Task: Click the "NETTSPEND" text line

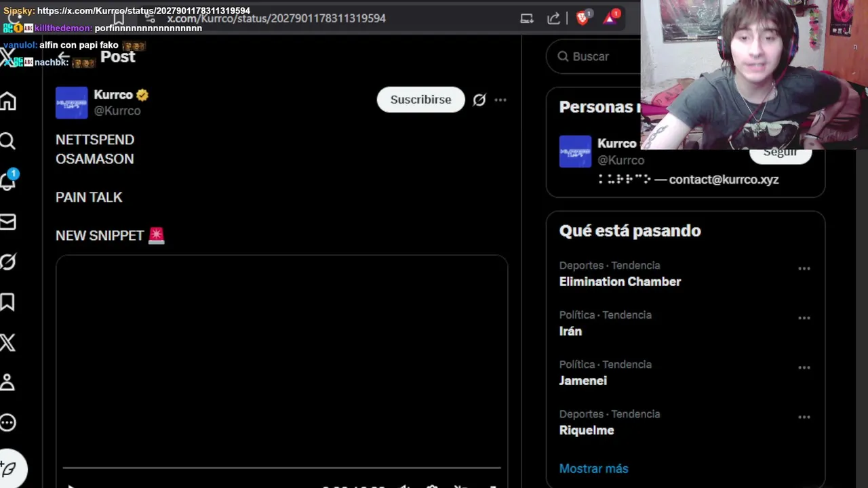Action: (x=95, y=140)
